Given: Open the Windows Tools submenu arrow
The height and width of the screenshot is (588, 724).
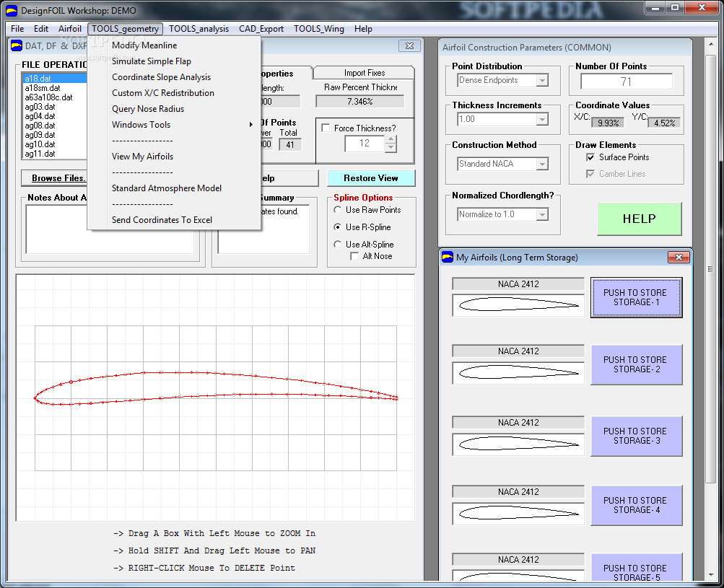Looking at the screenshot, I should [250, 125].
